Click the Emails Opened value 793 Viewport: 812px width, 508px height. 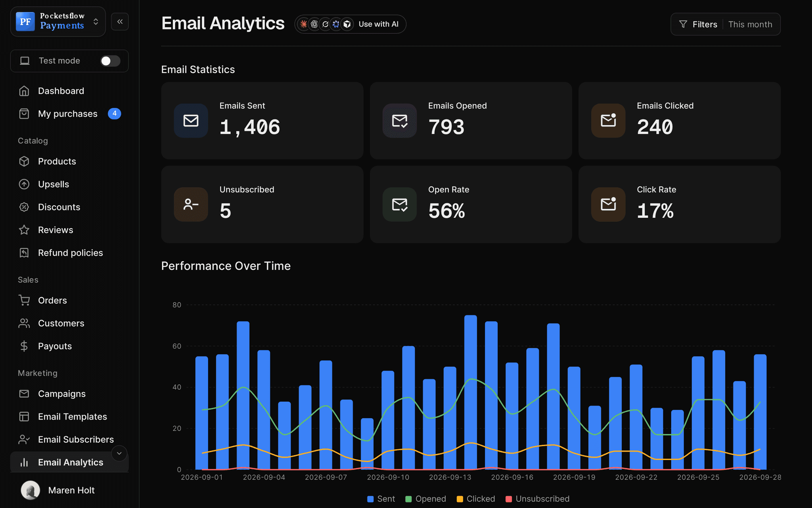[446, 127]
